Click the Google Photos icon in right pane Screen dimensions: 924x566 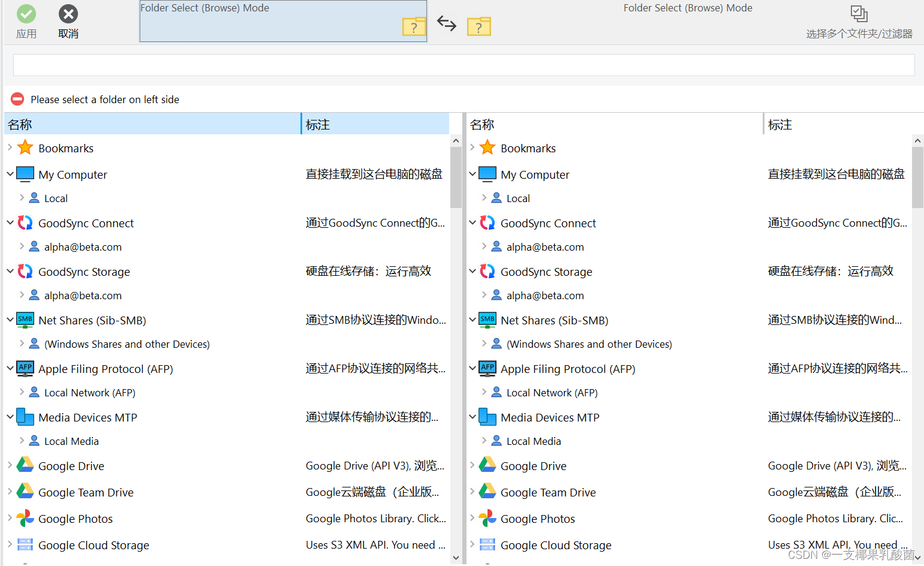[x=487, y=519]
